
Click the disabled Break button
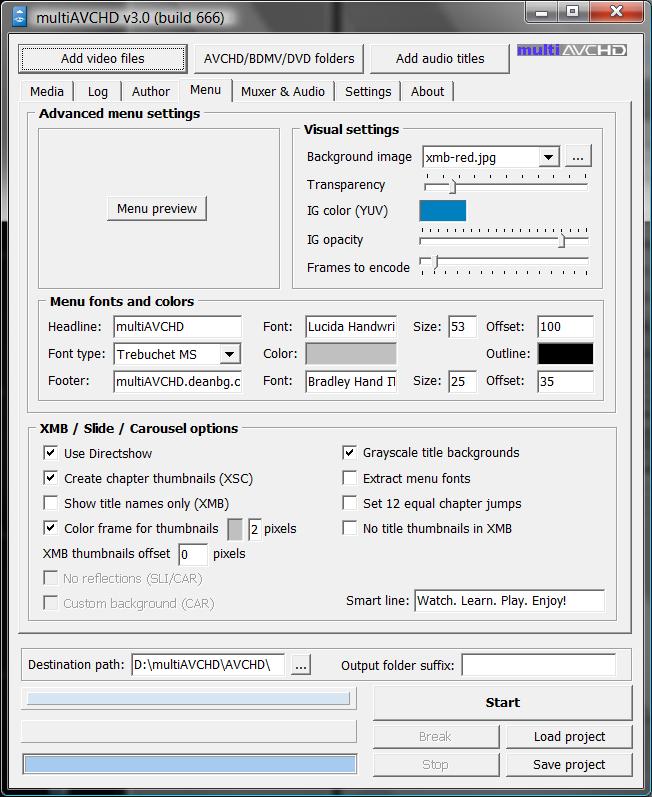[x=436, y=737]
